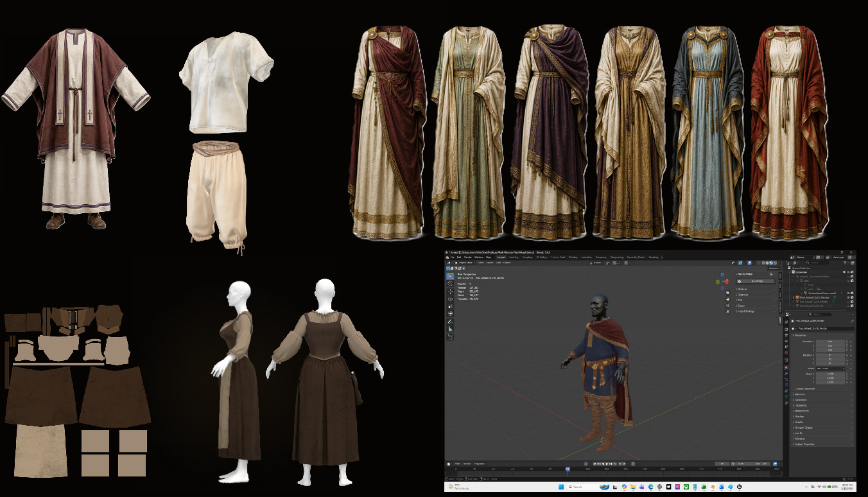Switch to the Modeling workspace tab
868x497 pixels.
[514, 257]
